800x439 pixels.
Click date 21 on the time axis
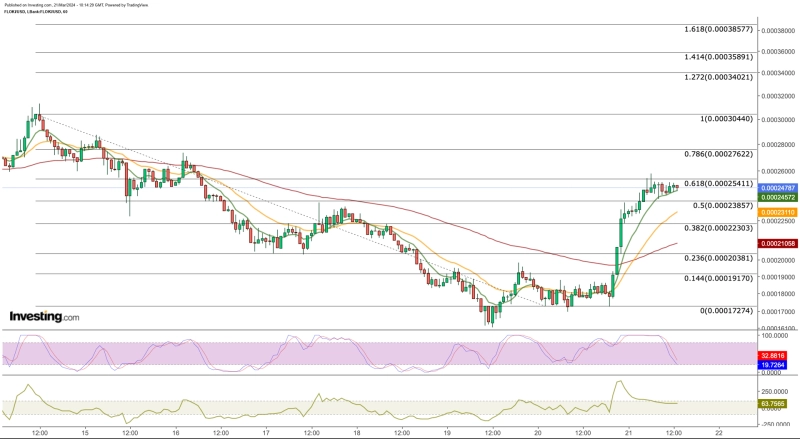[629, 432]
